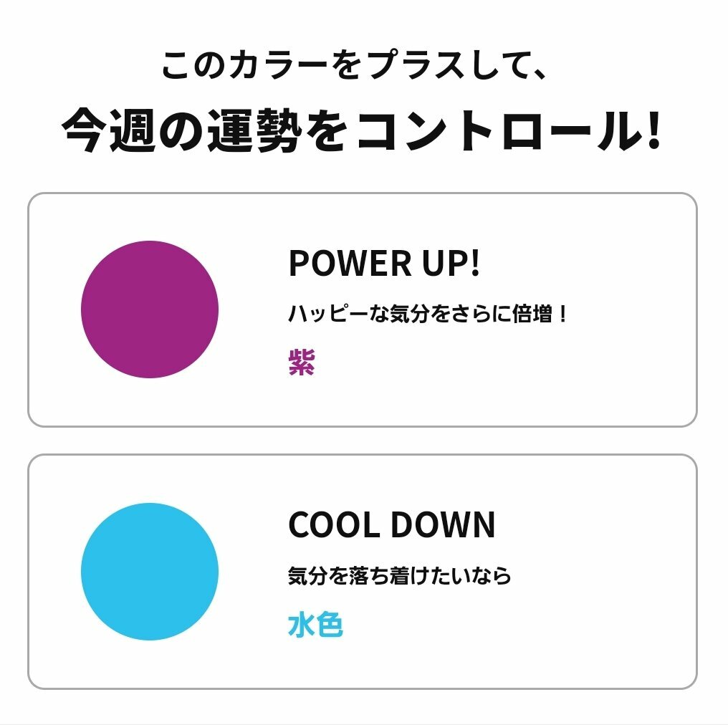Viewport: 728px width, 725px height.
Task: Click the ハッピーな気分をさらに倍増！ description
Action: click(428, 314)
